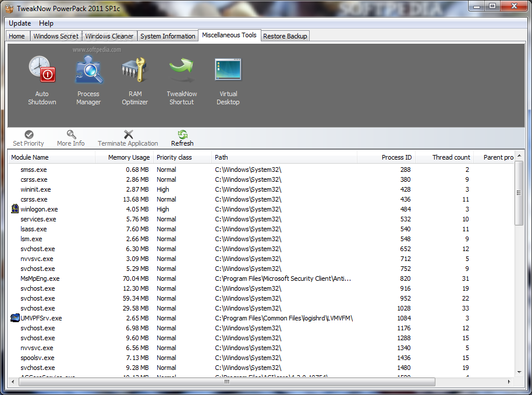This screenshot has width=532, height=395.
Task: Sort by Thread count column header
Action: (445, 157)
